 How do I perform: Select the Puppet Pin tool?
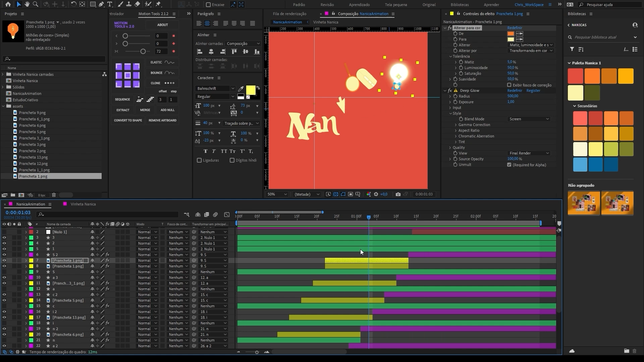pos(158,4)
